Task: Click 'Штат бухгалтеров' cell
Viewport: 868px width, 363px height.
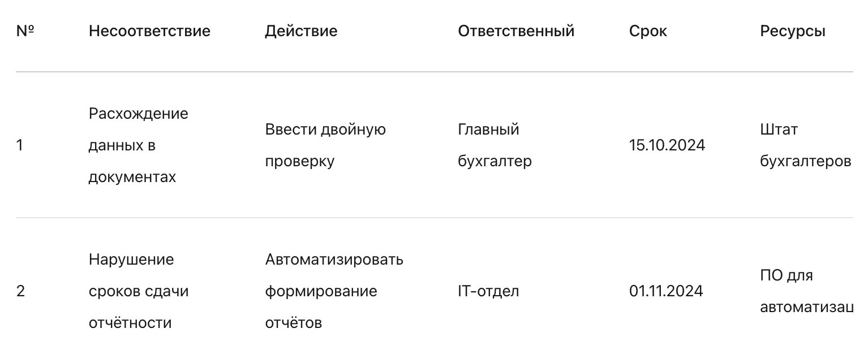Action: (x=806, y=145)
